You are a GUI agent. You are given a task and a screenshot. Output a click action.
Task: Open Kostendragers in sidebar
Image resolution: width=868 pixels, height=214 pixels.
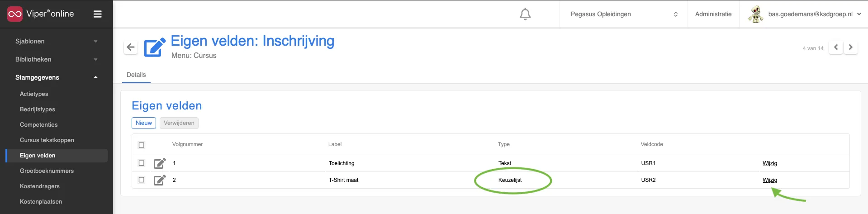pos(40,186)
